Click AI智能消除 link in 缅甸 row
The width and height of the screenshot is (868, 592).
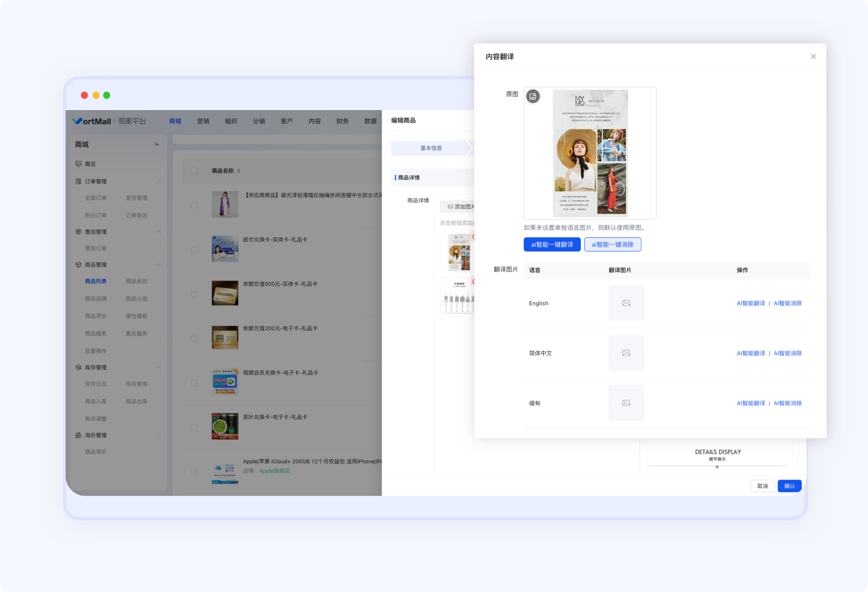pos(787,403)
